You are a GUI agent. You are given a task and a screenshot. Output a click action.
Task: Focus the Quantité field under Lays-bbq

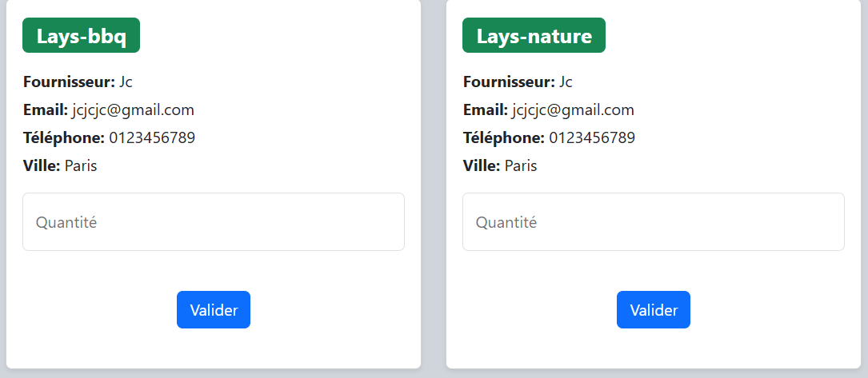click(213, 222)
